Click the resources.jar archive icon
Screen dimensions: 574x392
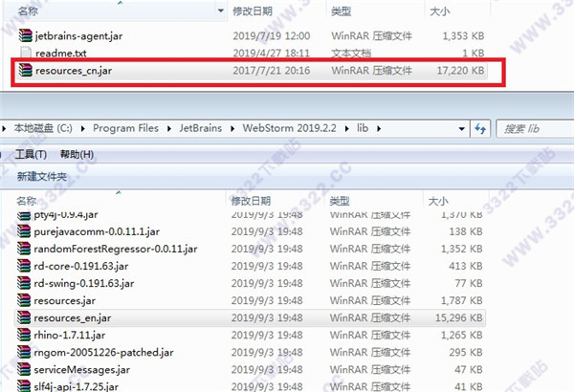(x=24, y=300)
